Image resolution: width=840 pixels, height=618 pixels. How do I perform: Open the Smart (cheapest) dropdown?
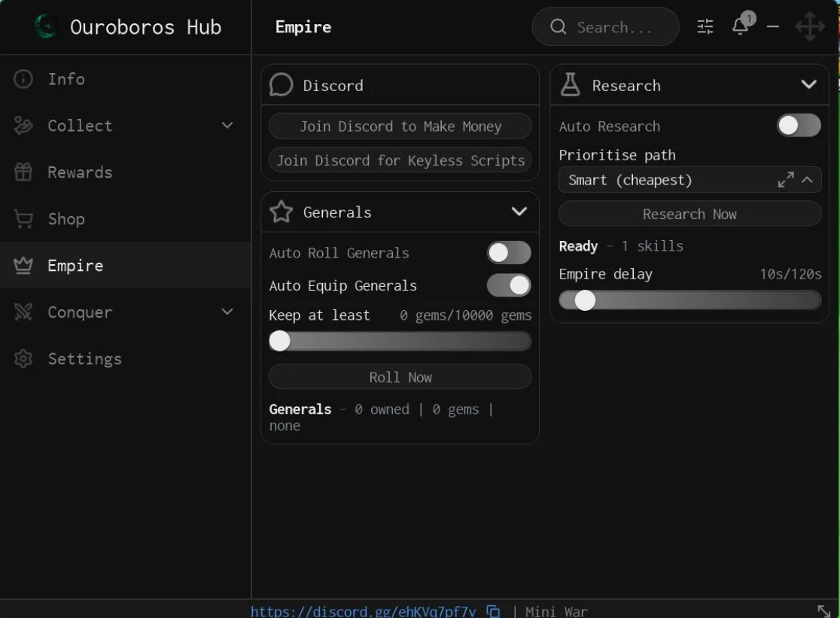pos(689,180)
